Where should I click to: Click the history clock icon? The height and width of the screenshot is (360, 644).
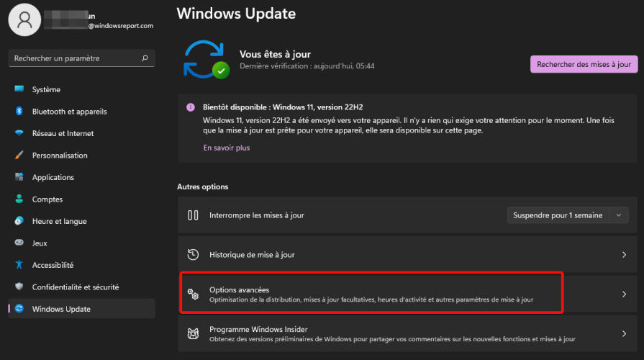[x=193, y=254]
